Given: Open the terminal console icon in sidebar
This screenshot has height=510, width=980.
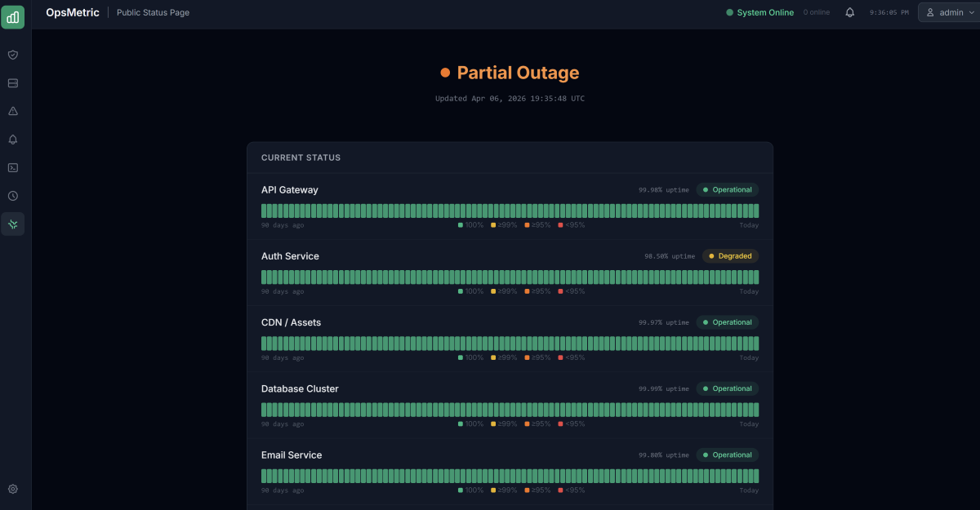Looking at the screenshot, I should click(x=12, y=167).
